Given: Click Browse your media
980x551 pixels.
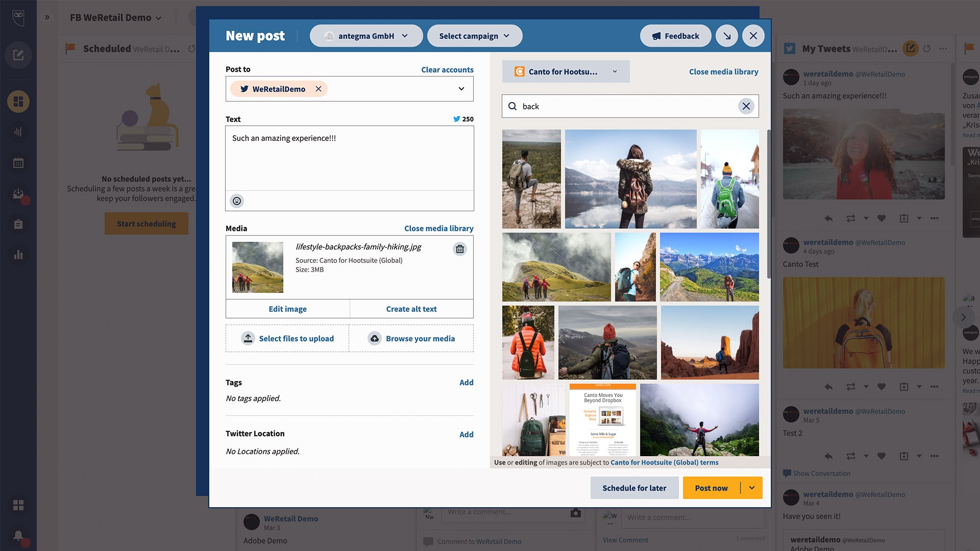Looking at the screenshot, I should point(411,338).
